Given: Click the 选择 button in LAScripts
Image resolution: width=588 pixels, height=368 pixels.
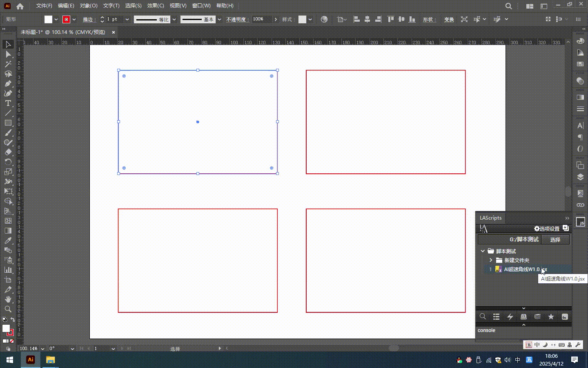Looking at the screenshot, I should tap(555, 240).
